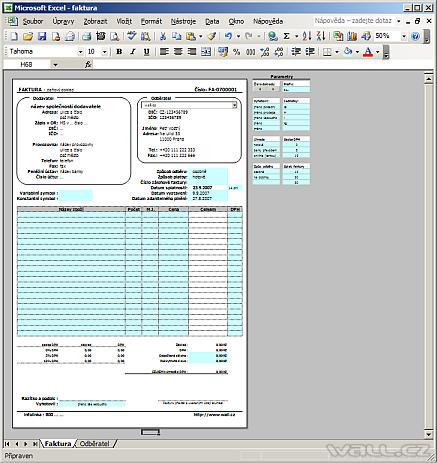This screenshot has height=463, width=437.
Task: Click the Merge and Center icon
Action: coord(206,52)
